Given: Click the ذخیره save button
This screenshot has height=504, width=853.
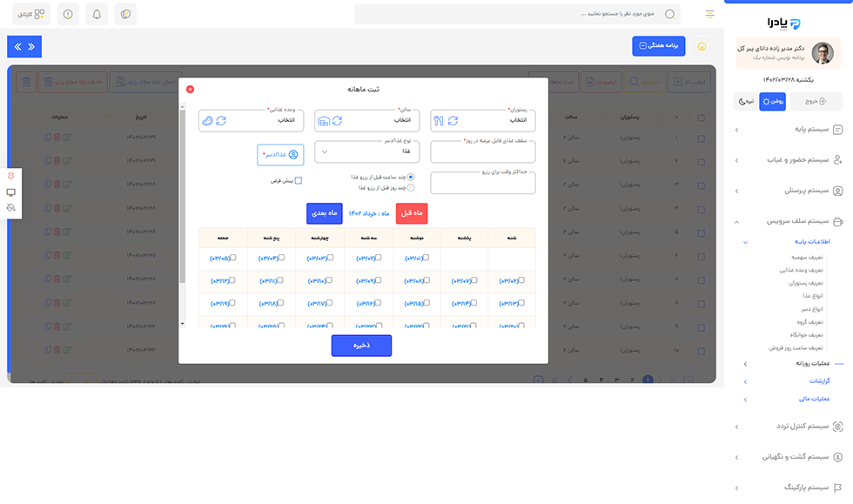Looking at the screenshot, I should point(361,346).
